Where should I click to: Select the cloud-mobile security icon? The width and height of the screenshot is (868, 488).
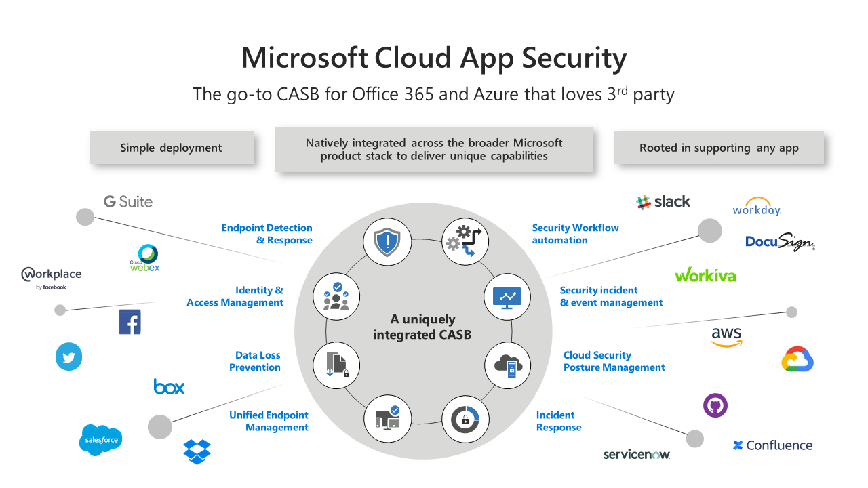(508, 365)
